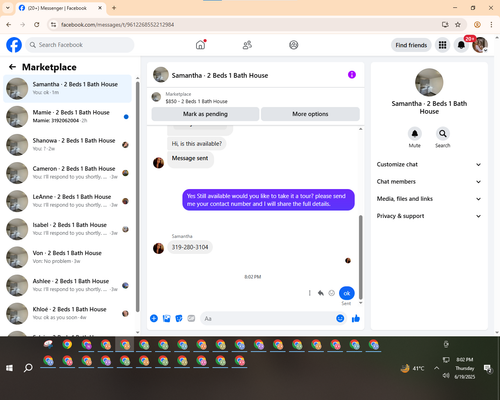The width and height of the screenshot is (500, 400).
Task: Open the weather widget showing 41°C
Action: (412, 368)
